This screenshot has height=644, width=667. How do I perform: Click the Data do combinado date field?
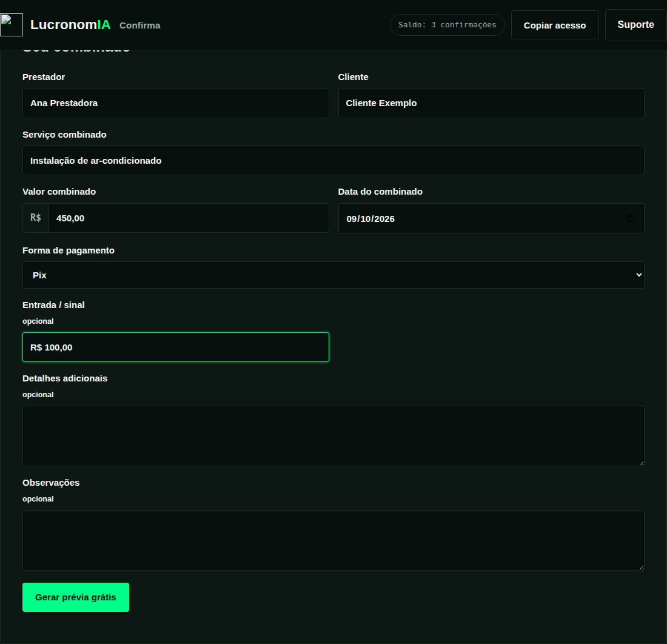491,219
